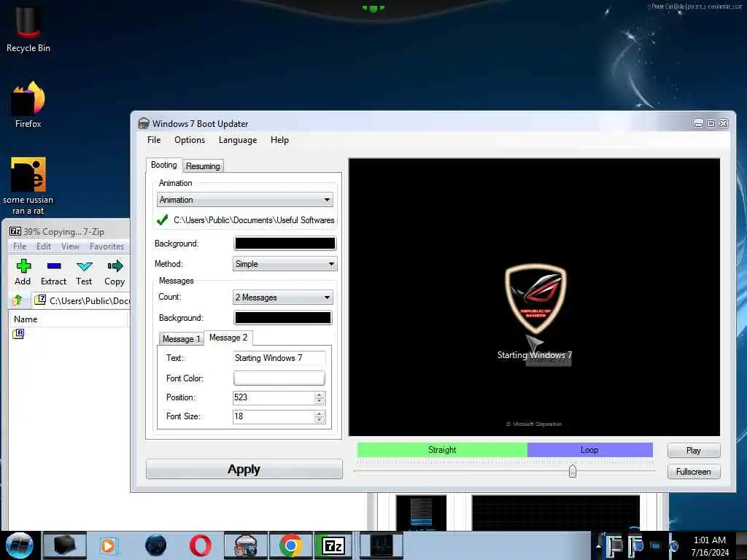Click the Play button
This screenshot has height=560, width=747.
694,451
